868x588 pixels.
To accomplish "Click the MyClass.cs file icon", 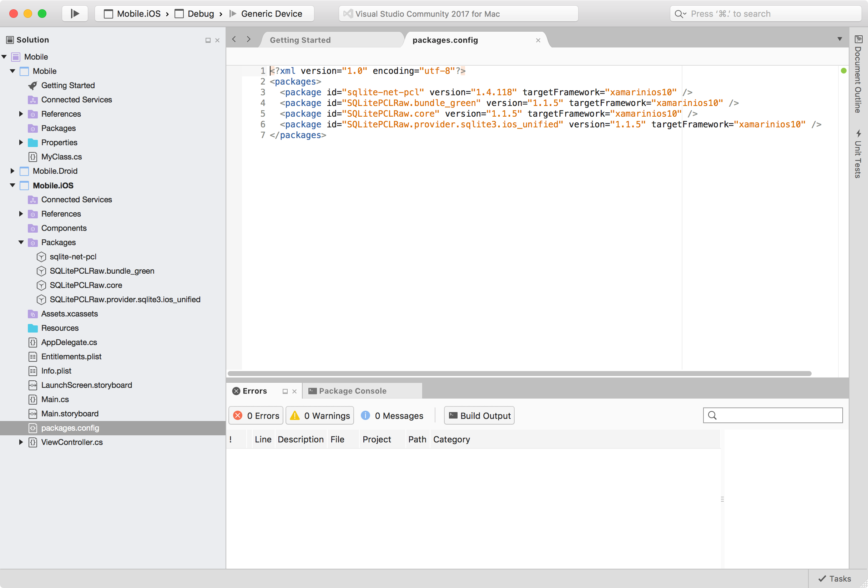I will pos(33,157).
